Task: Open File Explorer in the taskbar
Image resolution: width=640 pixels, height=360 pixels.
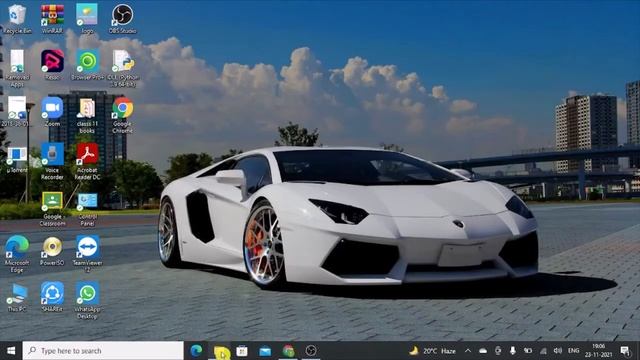Action: tap(221, 351)
